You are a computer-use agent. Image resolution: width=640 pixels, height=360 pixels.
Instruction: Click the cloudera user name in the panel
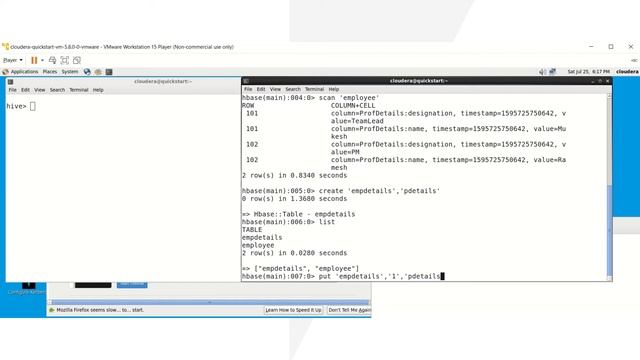[x=627, y=71]
